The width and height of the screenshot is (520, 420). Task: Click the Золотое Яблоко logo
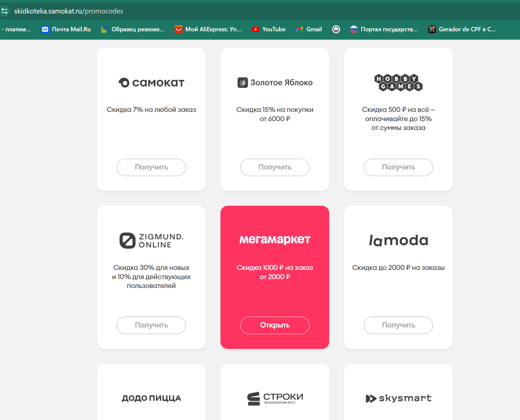click(x=275, y=83)
